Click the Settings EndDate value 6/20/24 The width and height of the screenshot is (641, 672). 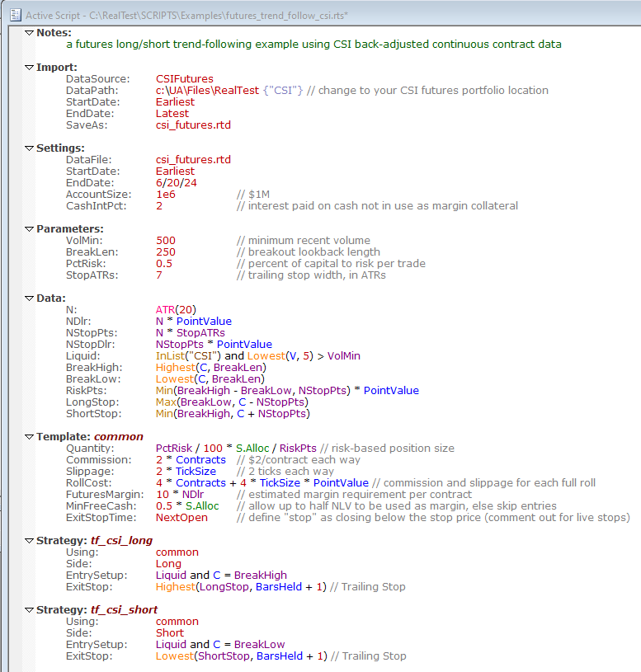(x=177, y=183)
